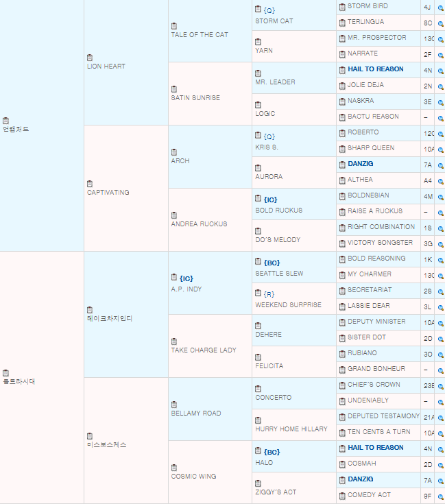The width and height of the screenshot is (445, 504).
Task: Open the record icon above TALE OF THE CAT
Action: tap(174, 26)
